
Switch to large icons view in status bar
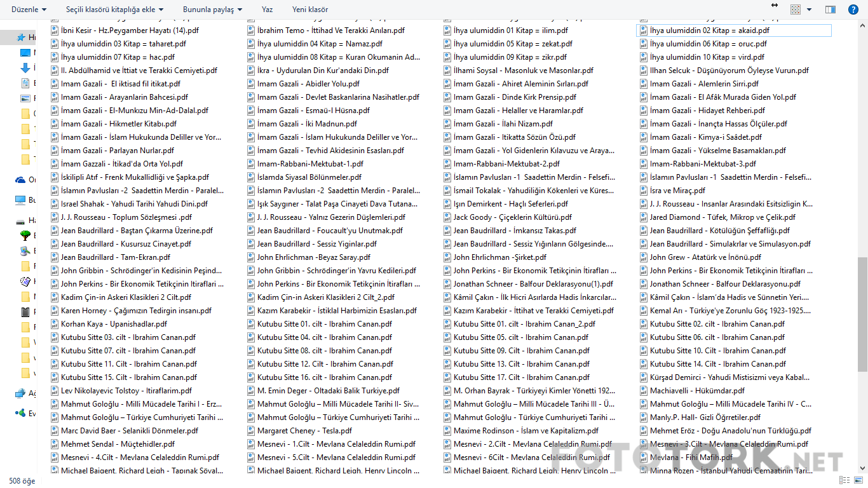pyautogui.click(x=858, y=481)
